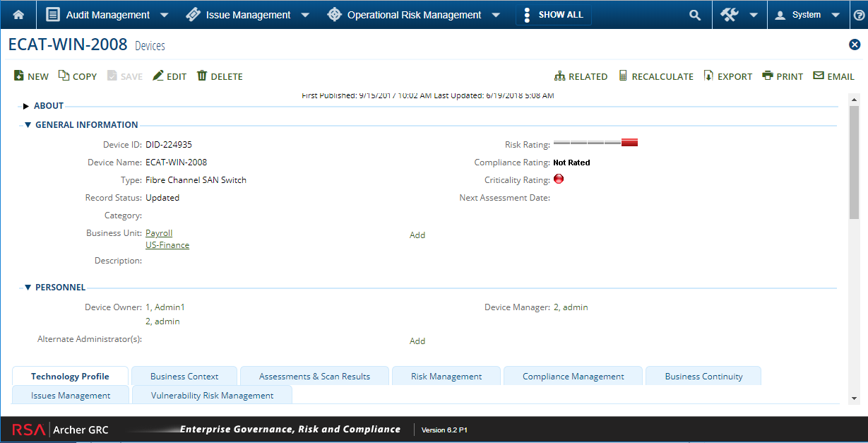Open the System user dropdown
The width and height of the screenshot is (868, 443).
click(836, 15)
